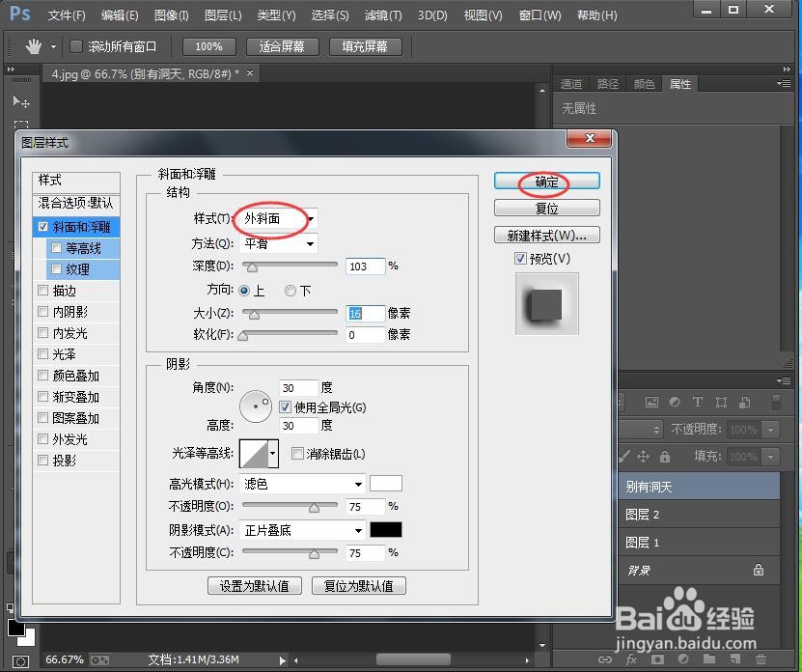Enable the 描边 checkbox
The width and height of the screenshot is (802, 672).
pyautogui.click(x=43, y=291)
